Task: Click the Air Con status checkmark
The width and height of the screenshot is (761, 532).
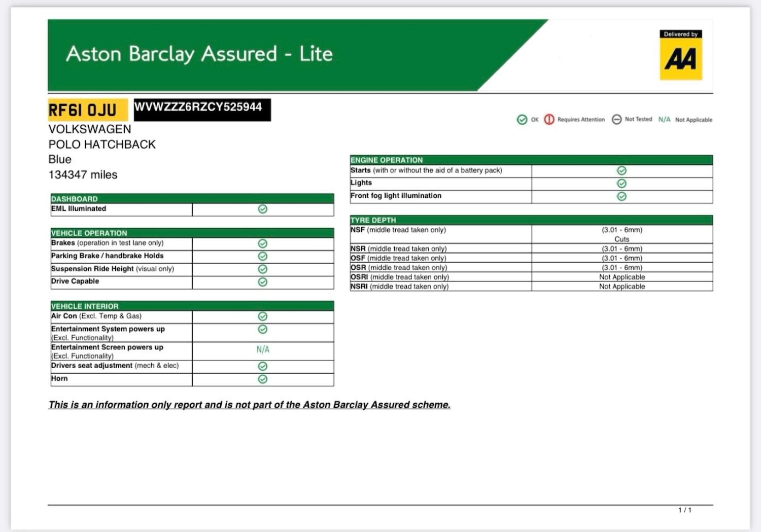Action: pos(263,316)
